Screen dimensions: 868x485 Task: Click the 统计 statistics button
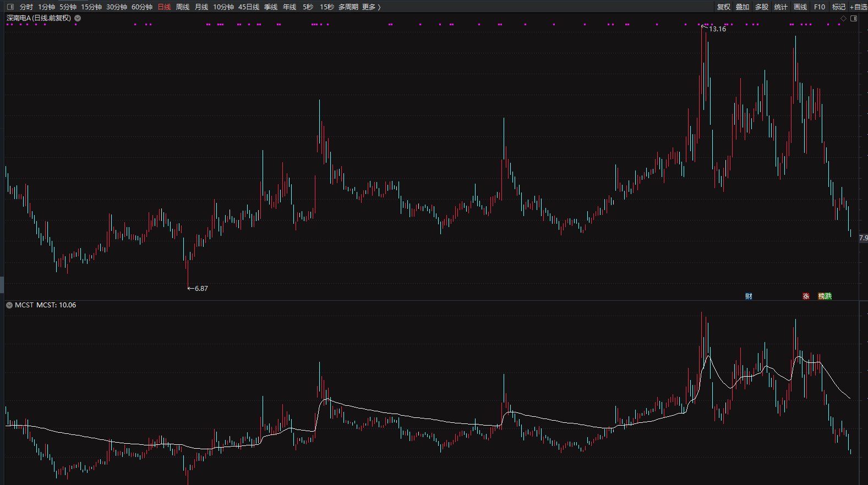tap(780, 7)
